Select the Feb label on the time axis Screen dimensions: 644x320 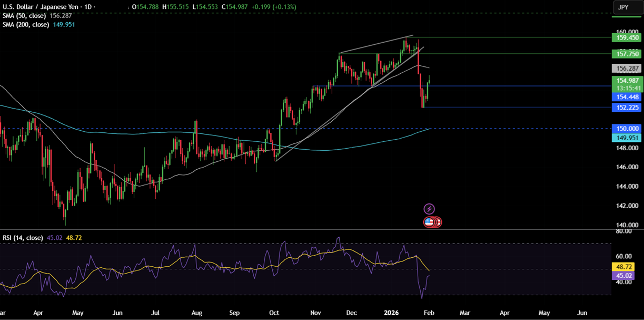pos(430,313)
